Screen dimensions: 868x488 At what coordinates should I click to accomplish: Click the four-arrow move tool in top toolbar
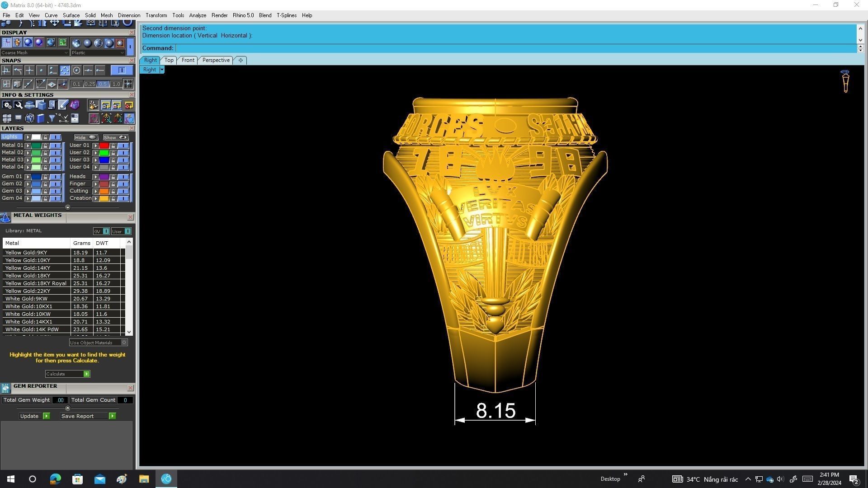[55, 22]
